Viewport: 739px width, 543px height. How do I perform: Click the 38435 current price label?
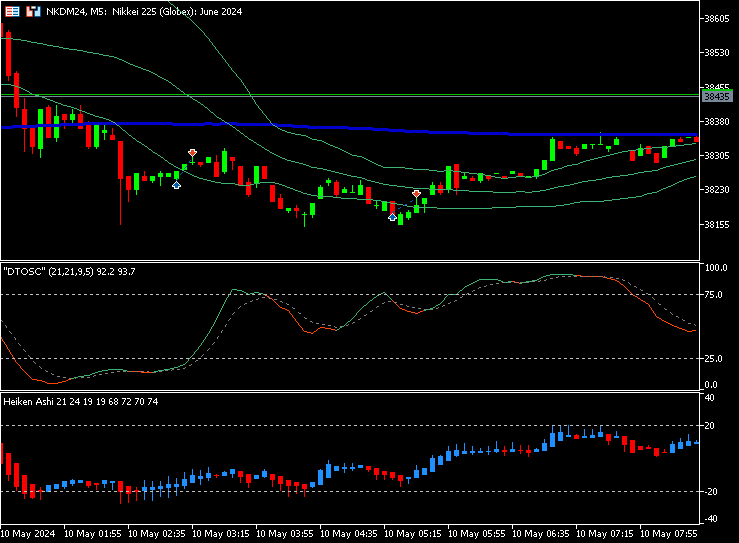coord(716,97)
